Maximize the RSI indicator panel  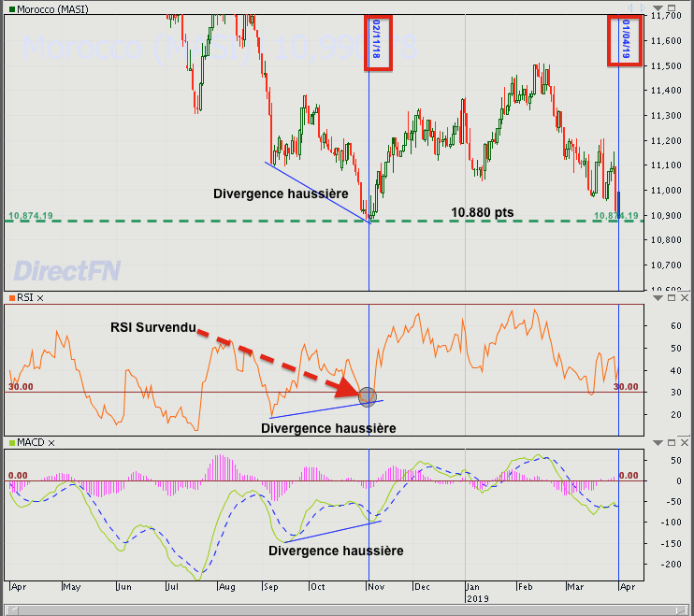pos(670,297)
